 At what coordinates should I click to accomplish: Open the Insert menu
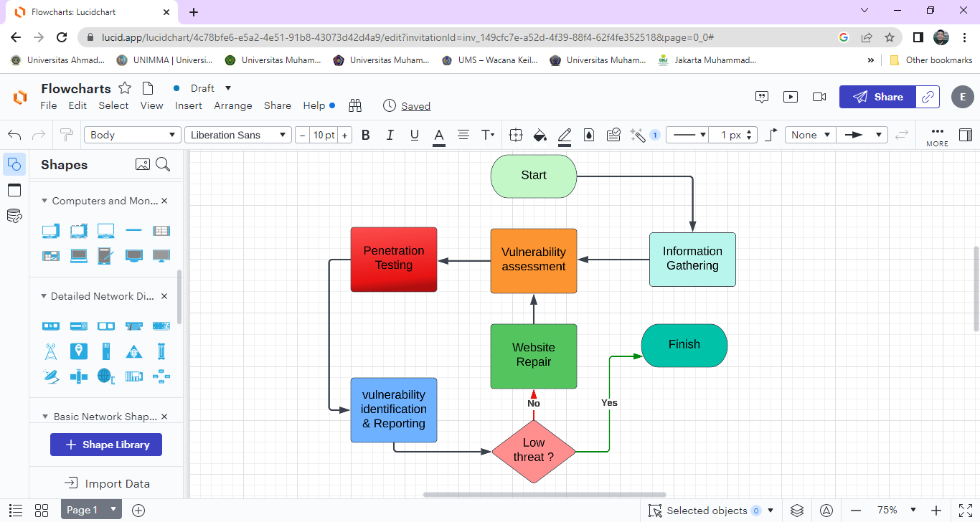coord(189,105)
